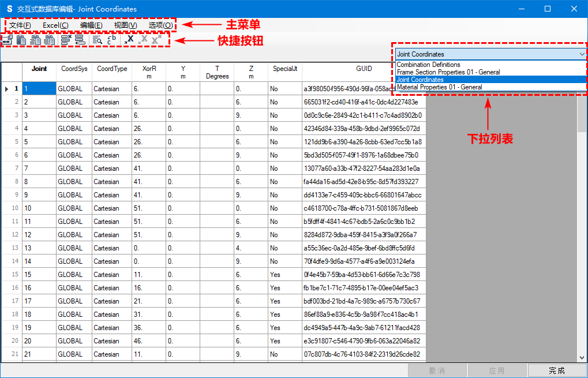Click the CoordType column header

[x=112, y=69]
